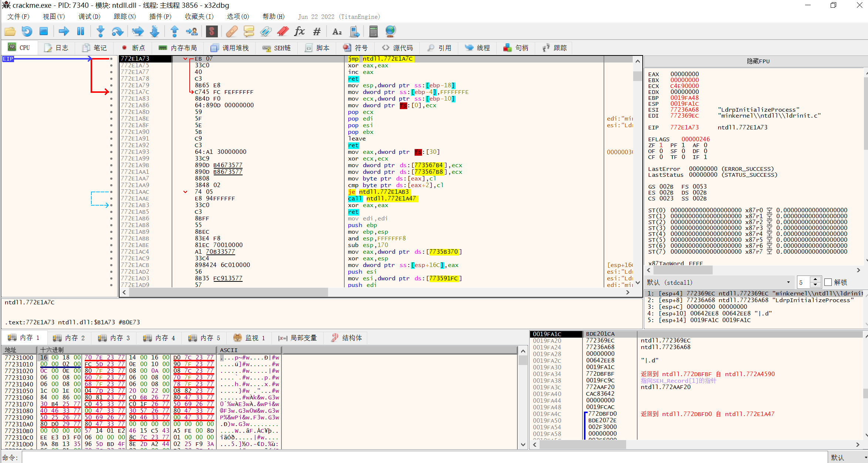Viewport: 868px width, 463px height.
Task: Toggle the 解锁 checkbox
Action: (828, 283)
